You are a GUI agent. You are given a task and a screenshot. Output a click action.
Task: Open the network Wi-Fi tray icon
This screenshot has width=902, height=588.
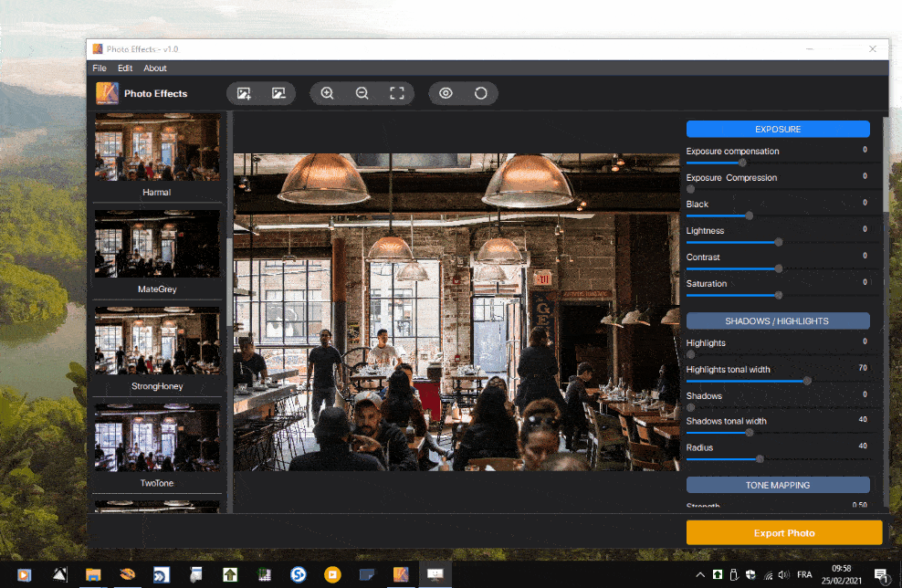point(768,574)
